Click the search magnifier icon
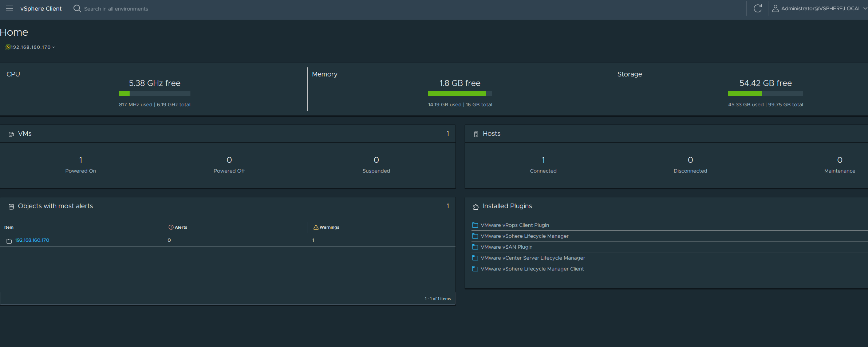Screen dimensions: 868x347 pos(77,8)
